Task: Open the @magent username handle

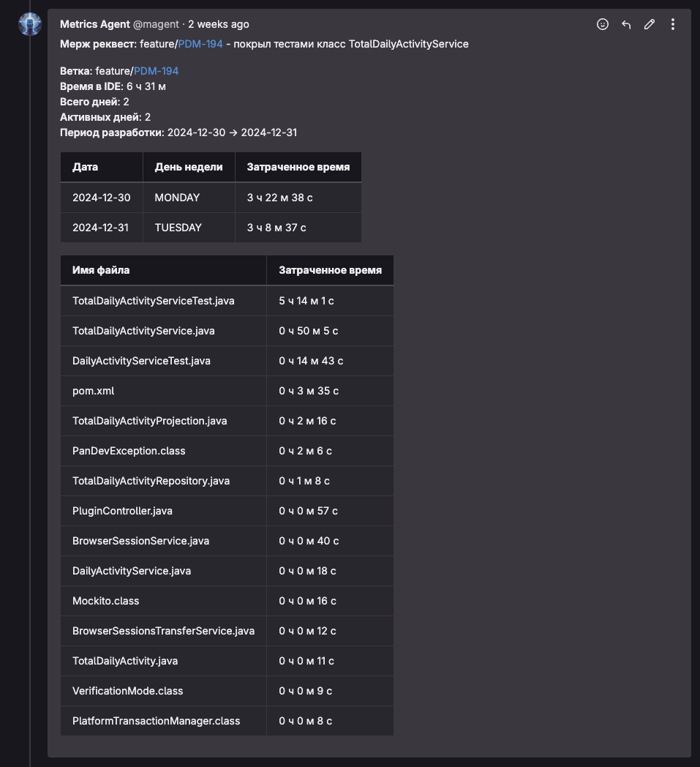Action: 156,24
